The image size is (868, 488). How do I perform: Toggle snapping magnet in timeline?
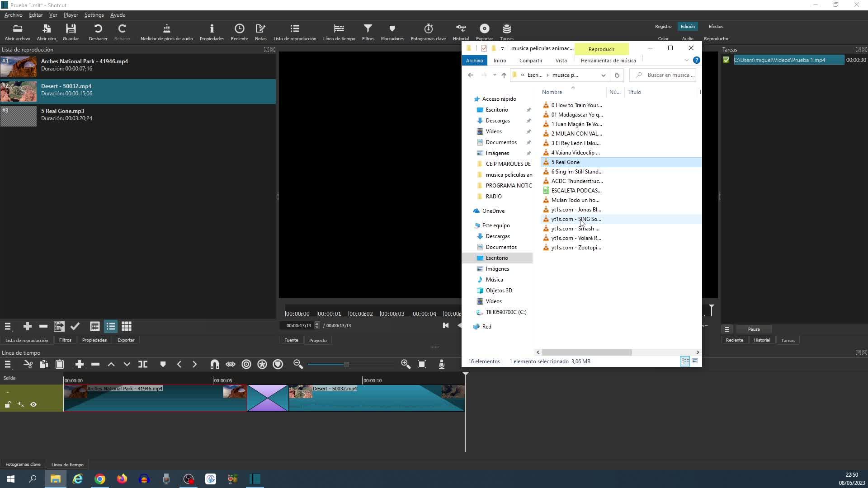coord(214,365)
